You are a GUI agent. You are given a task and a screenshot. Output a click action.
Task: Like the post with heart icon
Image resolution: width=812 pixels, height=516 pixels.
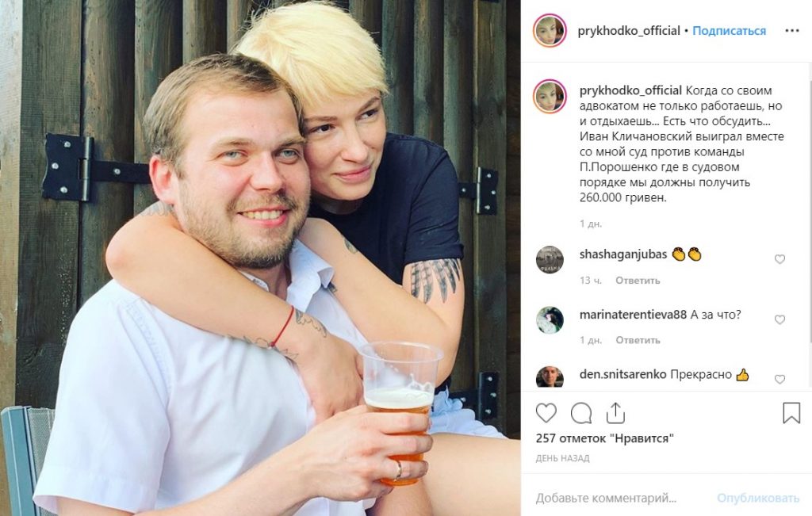click(x=546, y=413)
